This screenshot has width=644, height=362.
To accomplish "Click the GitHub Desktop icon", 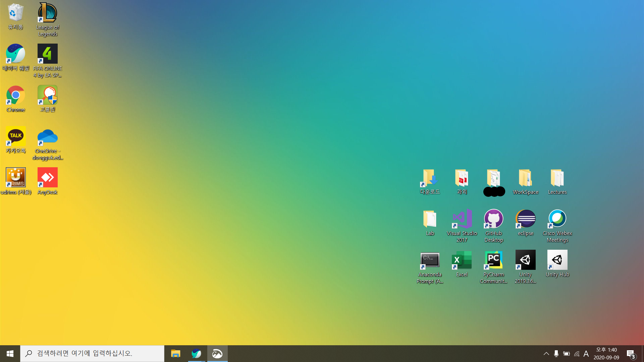I will coord(493,219).
